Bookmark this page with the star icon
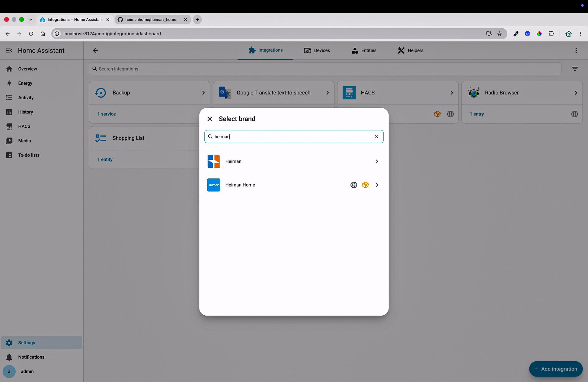This screenshot has width=588, height=382. click(x=500, y=34)
